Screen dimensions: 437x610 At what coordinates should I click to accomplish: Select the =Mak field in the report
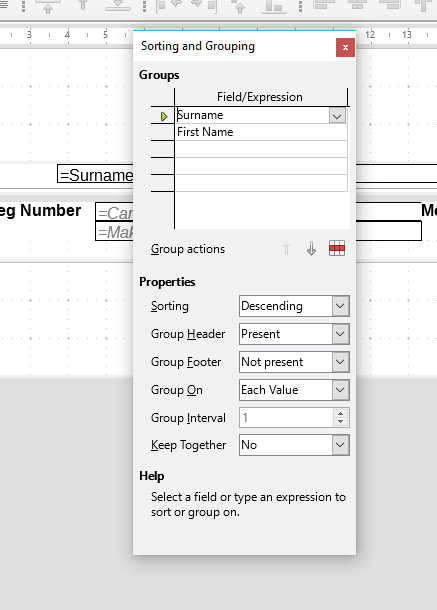[x=114, y=231]
